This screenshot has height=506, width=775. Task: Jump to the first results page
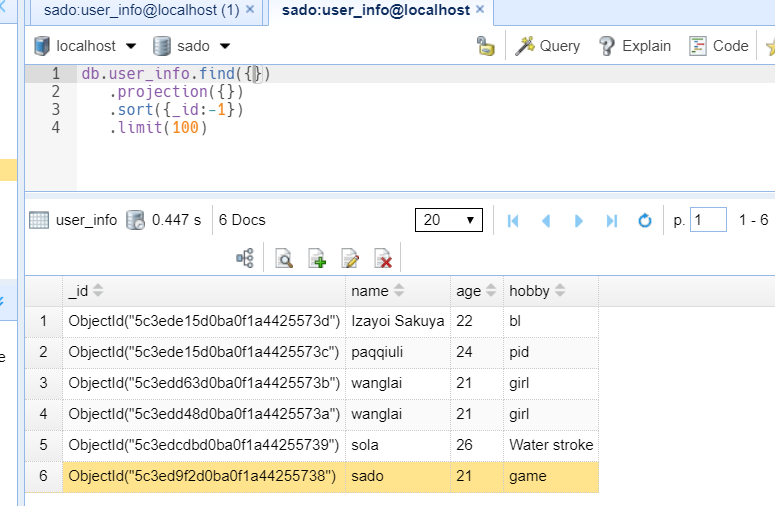coord(513,220)
